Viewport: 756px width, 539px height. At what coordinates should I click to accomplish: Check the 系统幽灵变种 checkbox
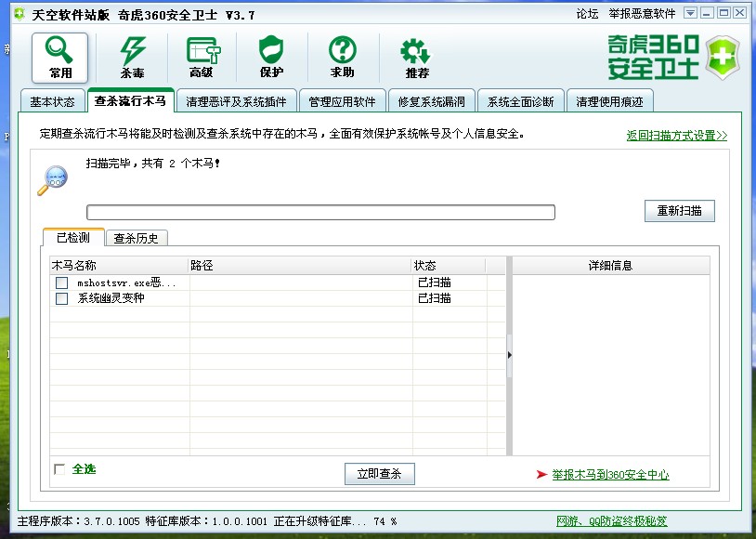pyautogui.click(x=61, y=298)
